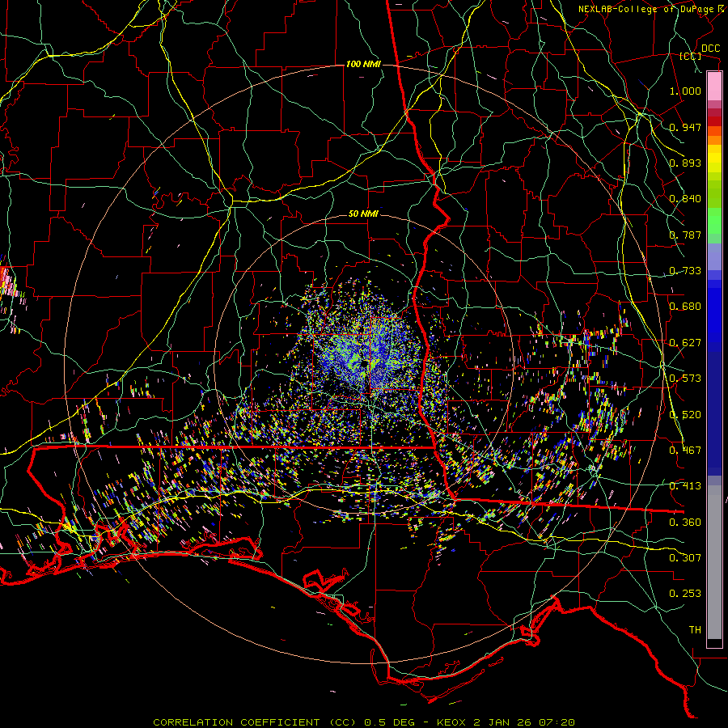Pick the pink swatch at top of color bar
Viewport: 728px width, 728px height.
coord(714,87)
